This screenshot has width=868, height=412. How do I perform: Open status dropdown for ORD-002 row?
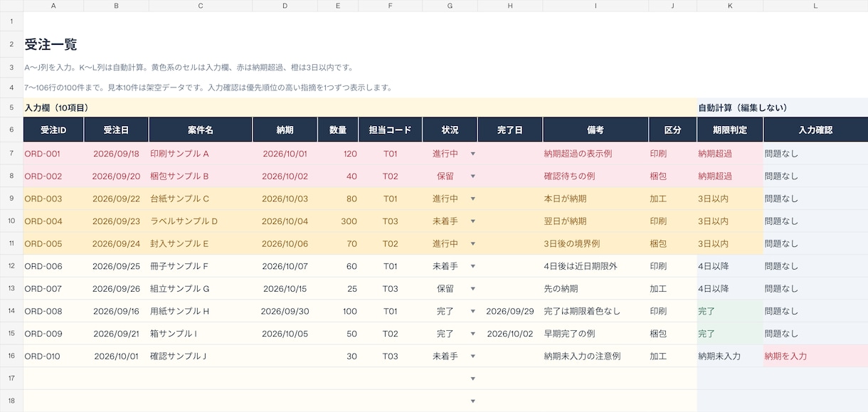pos(473,176)
